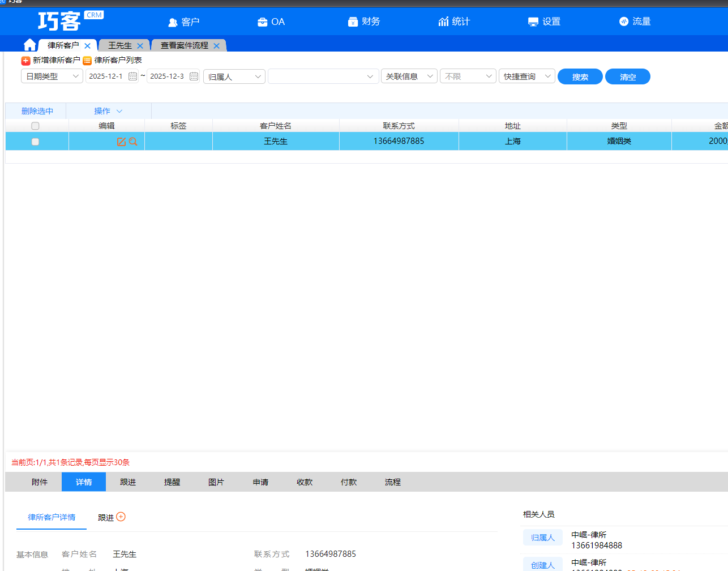Image resolution: width=728 pixels, height=571 pixels.
Task: Toggle the select-all checkbox in table header
Action: click(x=35, y=126)
